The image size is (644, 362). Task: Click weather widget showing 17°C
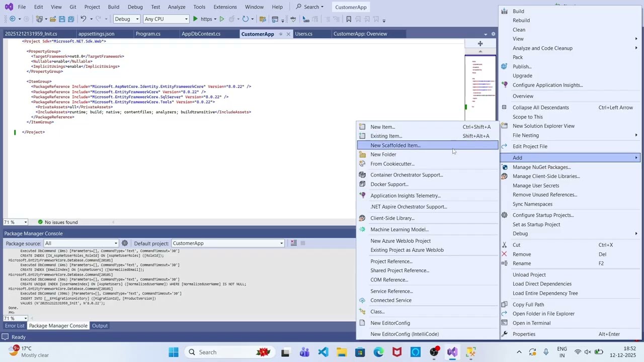click(29, 352)
